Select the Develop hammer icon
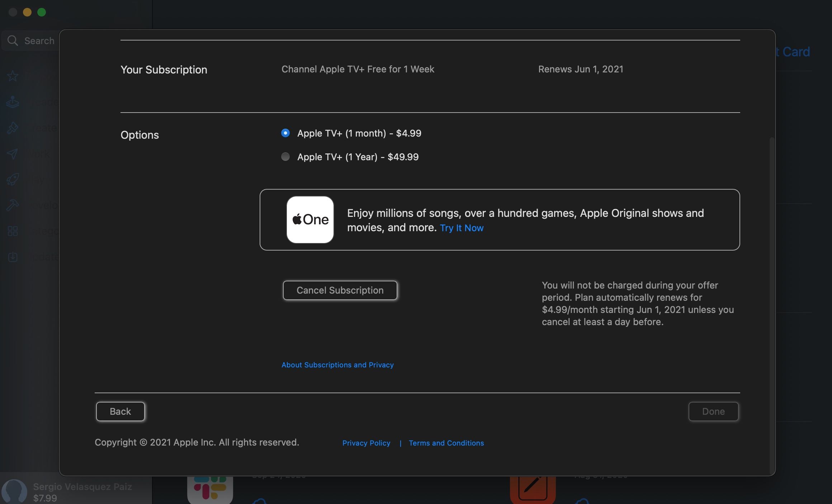The height and width of the screenshot is (504, 832). click(x=13, y=205)
